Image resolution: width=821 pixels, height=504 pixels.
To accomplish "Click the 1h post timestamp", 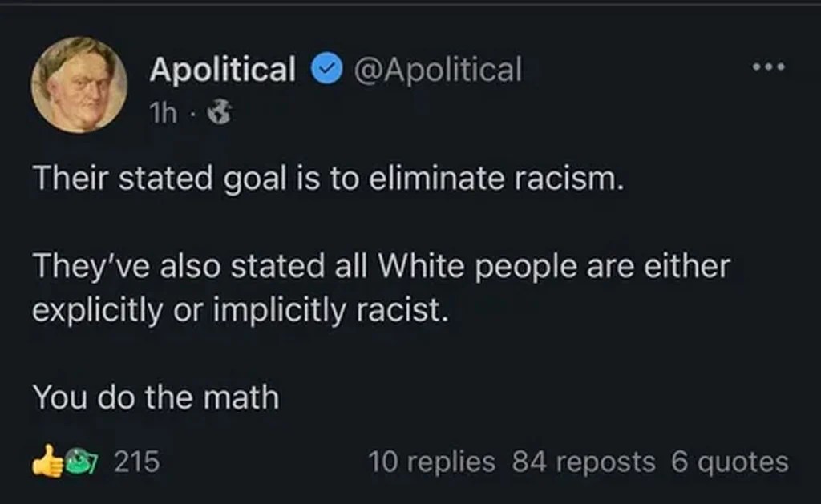I will pos(163,114).
